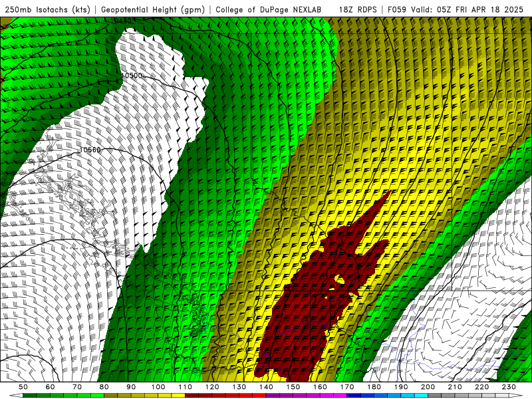Click the 230 value on the color scale
This screenshot has height=399, width=532.
[x=509, y=387]
